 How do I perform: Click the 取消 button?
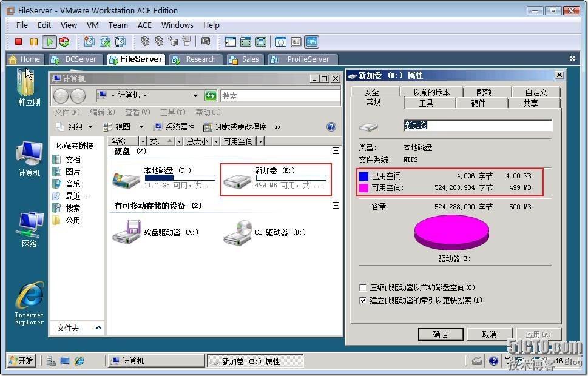point(489,334)
